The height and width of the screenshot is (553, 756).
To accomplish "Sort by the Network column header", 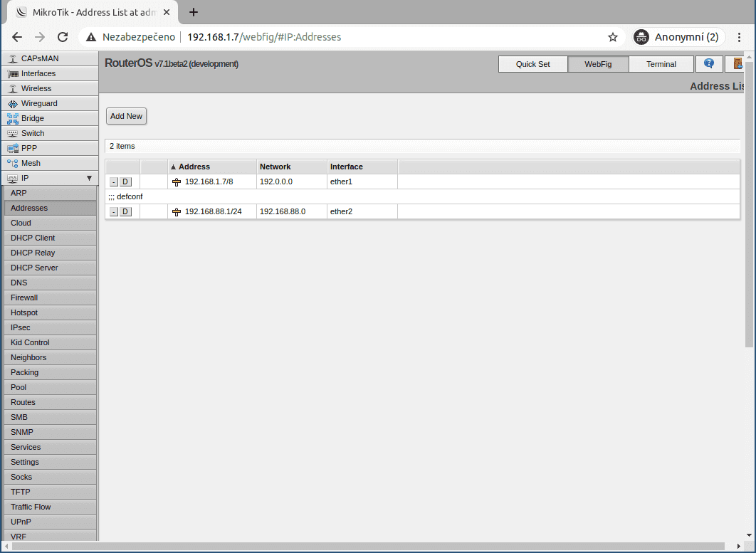I will (292, 167).
